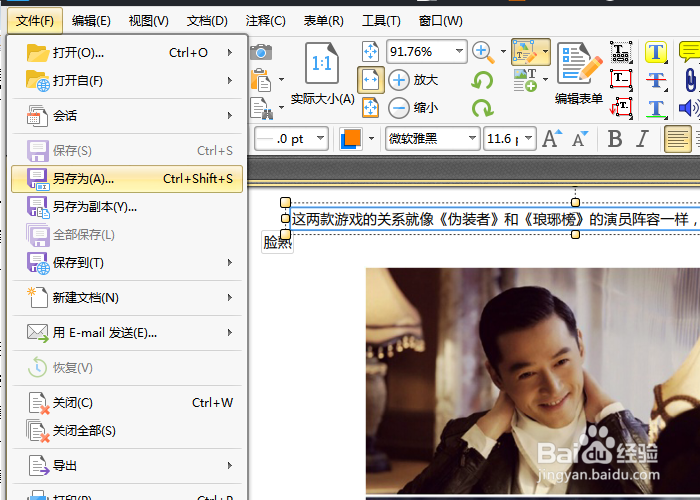700x500 pixels.
Task: Select the callout text tool icon
Action: coord(621,108)
